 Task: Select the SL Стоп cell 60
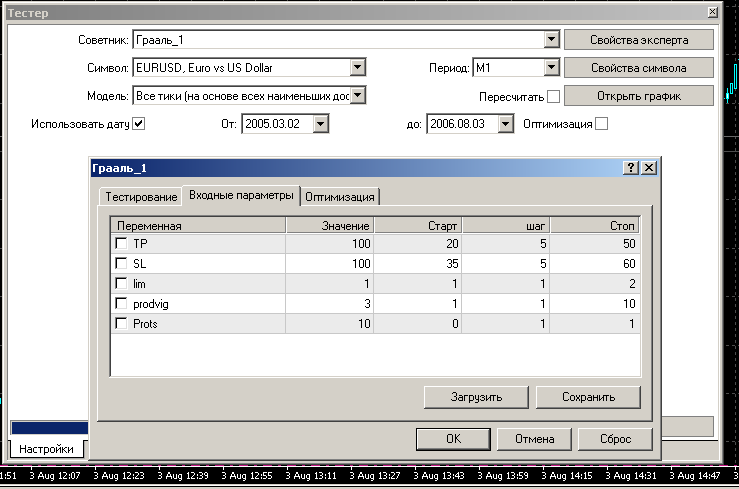[x=594, y=263]
